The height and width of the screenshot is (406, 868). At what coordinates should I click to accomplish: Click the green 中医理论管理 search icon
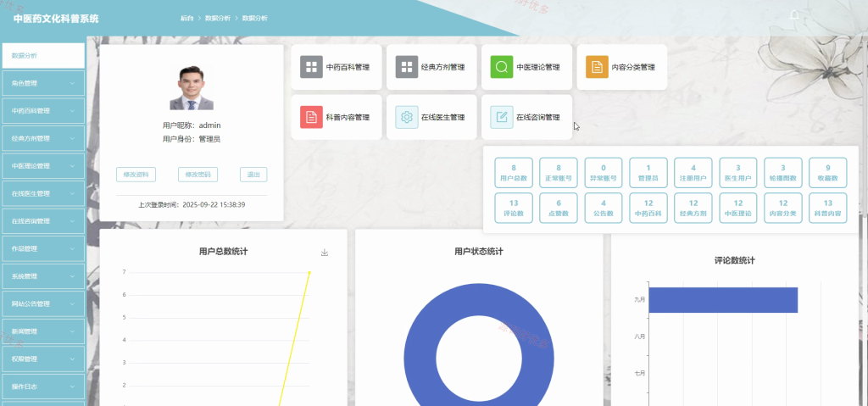coord(502,67)
